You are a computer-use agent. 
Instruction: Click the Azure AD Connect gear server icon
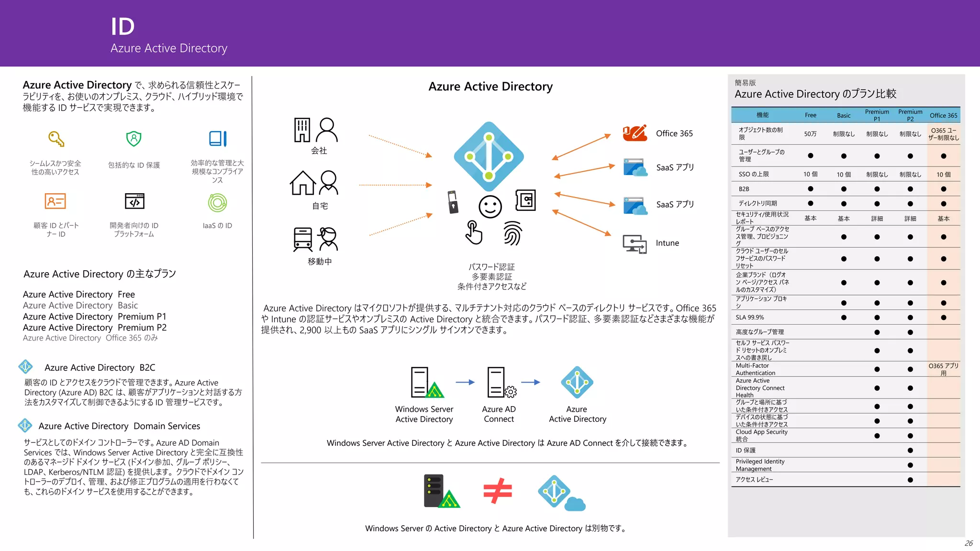coord(502,382)
